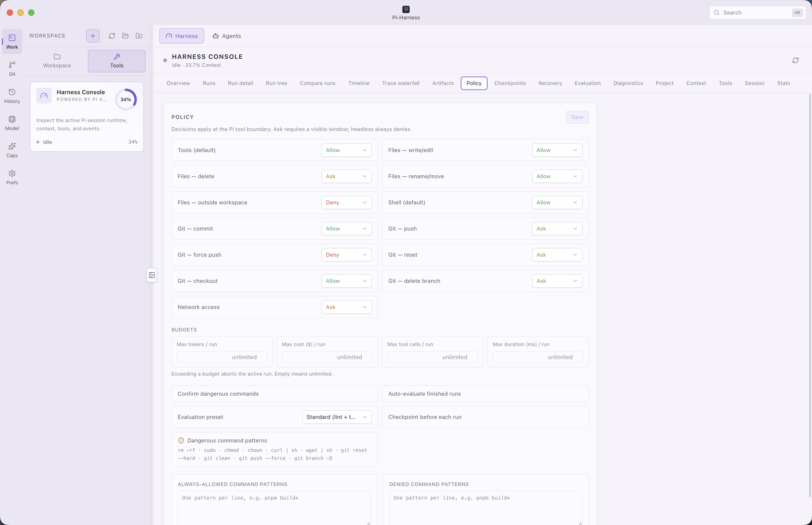Collapse the side panel with the divider icon
This screenshot has height=525, width=812.
[x=152, y=275]
